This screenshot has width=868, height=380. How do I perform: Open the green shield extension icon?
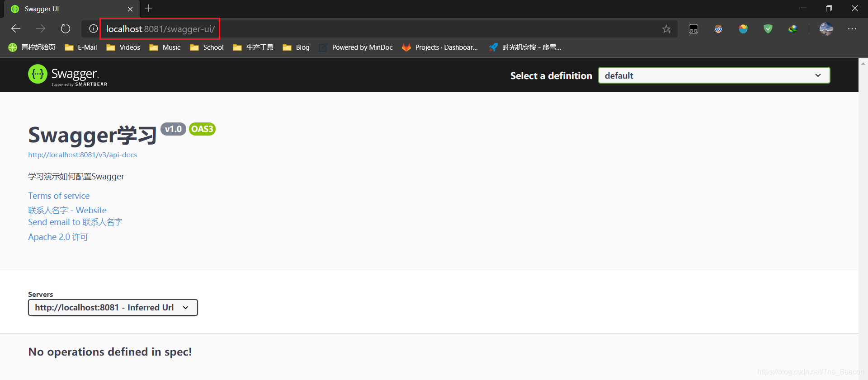coord(768,29)
